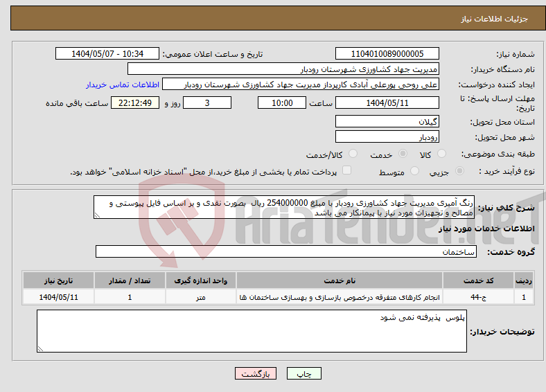Click the شرح کلی نیاز description textarea

click(x=284, y=207)
